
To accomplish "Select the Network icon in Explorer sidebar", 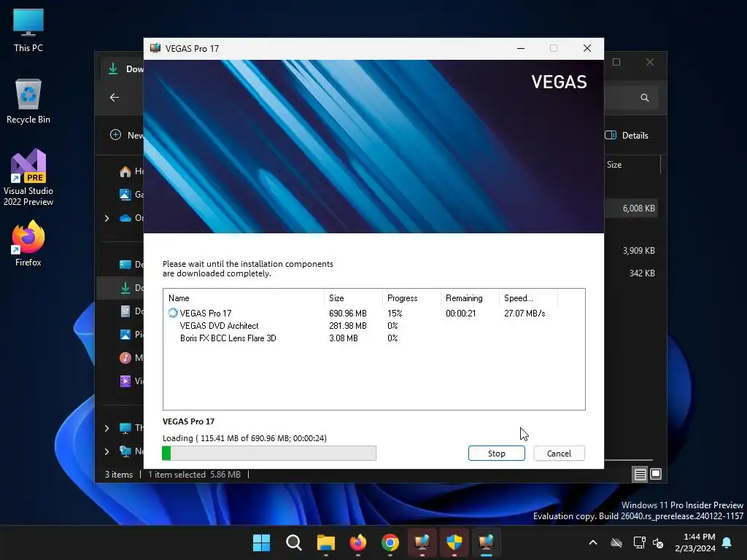I will point(125,451).
